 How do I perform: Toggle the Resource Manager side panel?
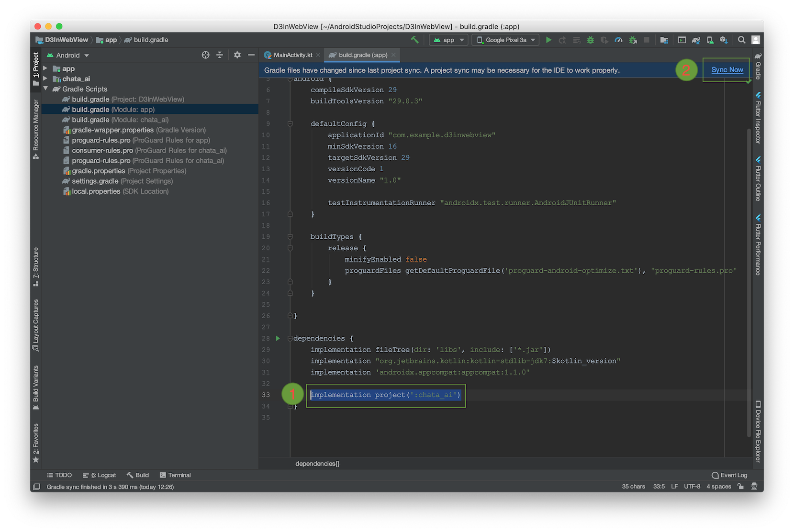pyautogui.click(x=36, y=129)
